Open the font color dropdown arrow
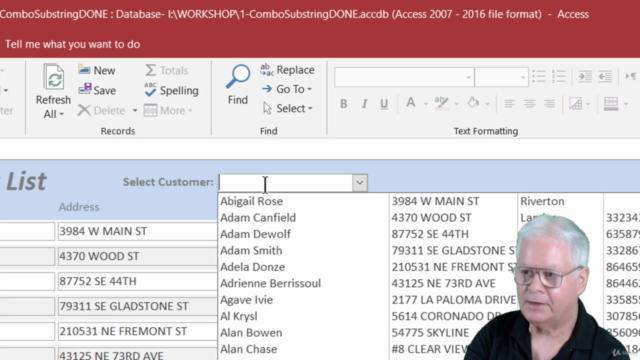The width and height of the screenshot is (640, 360). click(x=426, y=104)
